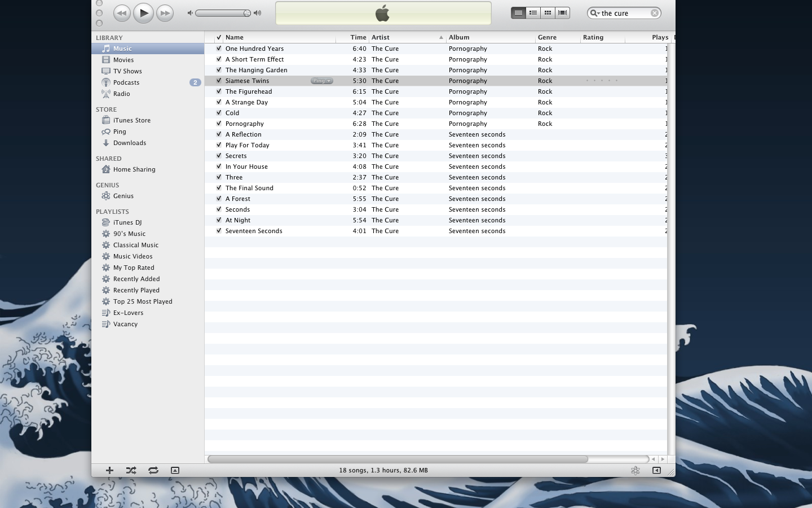Viewport: 812px width, 508px height.
Task: Uncheck the A Short Term Effect song
Action: (x=219, y=59)
